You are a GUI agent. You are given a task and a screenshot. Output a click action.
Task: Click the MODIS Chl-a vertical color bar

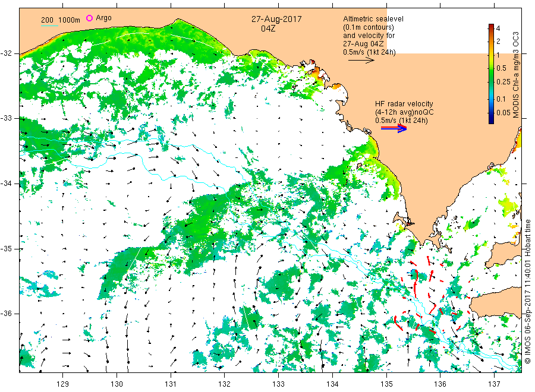(491, 74)
